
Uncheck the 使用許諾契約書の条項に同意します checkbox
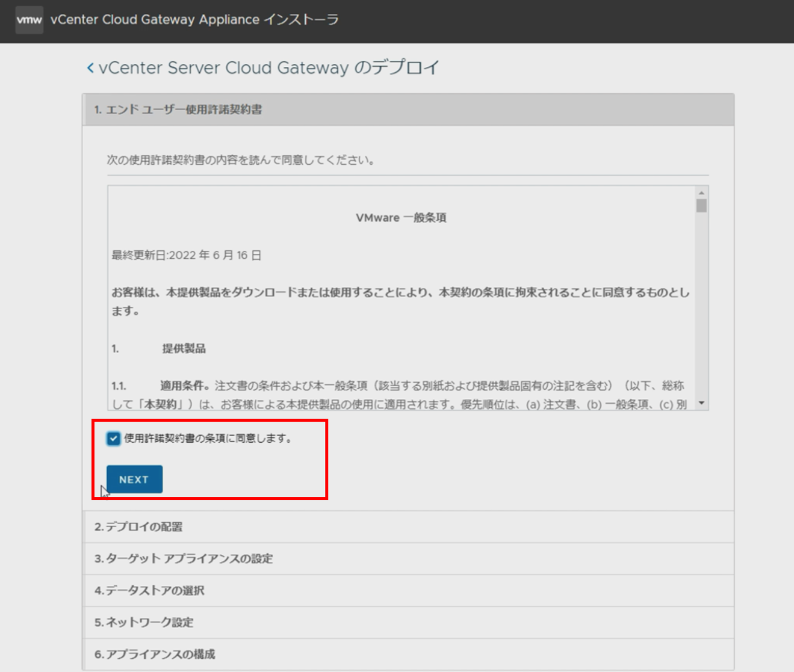pyautogui.click(x=113, y=439)
